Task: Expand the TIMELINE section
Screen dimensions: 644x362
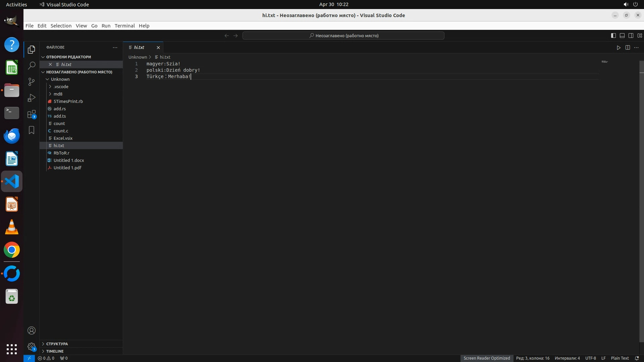Action: (55, 351)
